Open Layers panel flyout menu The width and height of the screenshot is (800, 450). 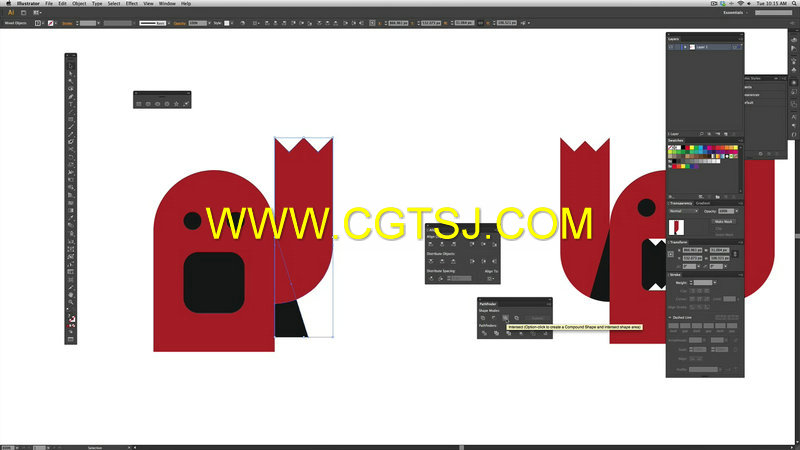coord(740,39)
